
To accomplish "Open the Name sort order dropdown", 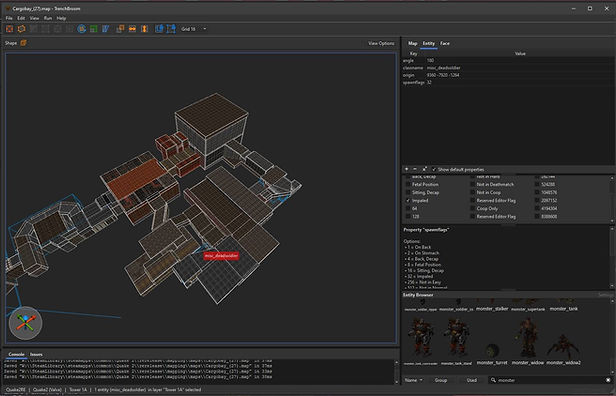I will tap(414, 380).
